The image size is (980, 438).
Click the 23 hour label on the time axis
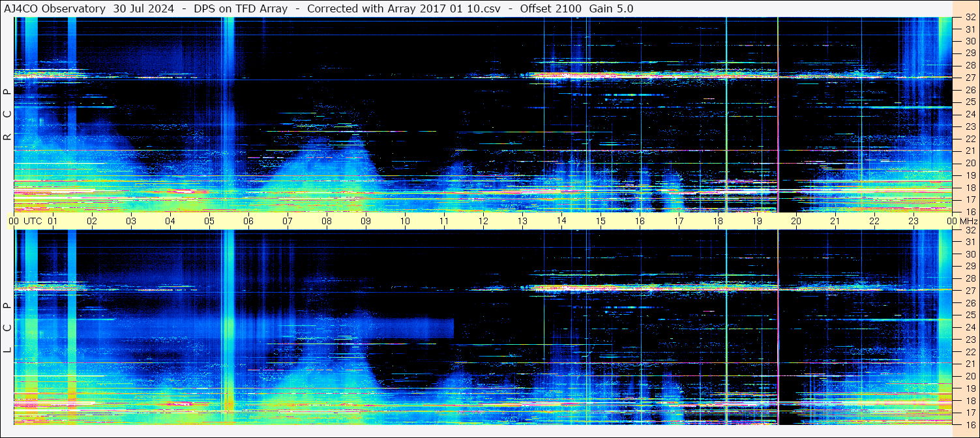coord(913,221)
